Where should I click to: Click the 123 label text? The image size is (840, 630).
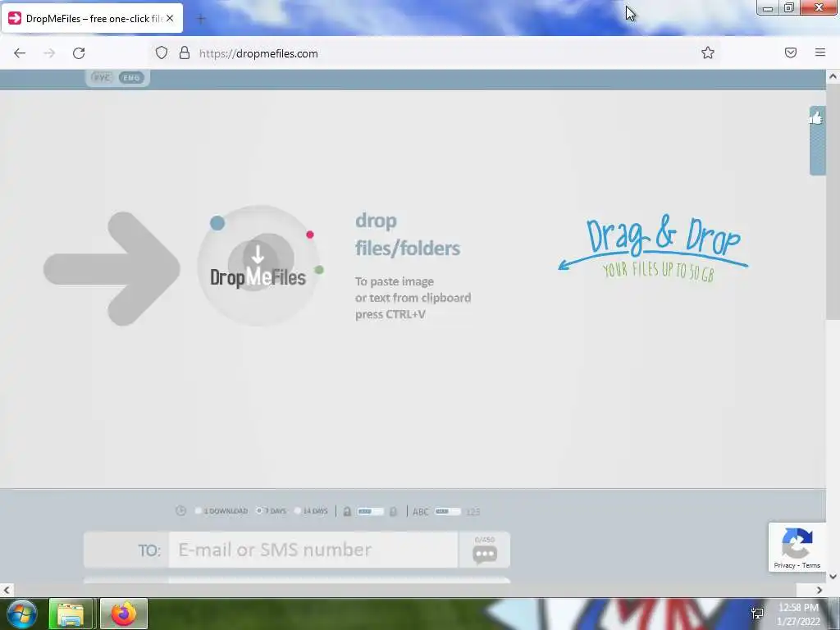pos(472,512)
